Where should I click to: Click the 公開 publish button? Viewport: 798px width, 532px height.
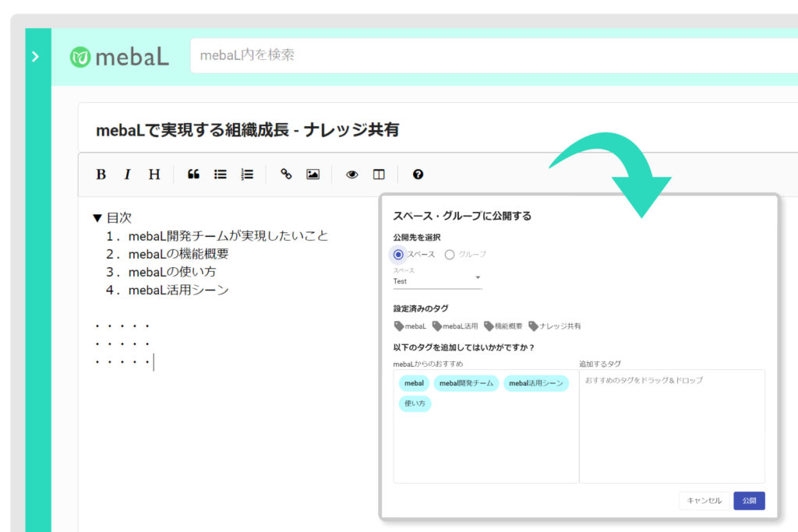pos(749,501)
